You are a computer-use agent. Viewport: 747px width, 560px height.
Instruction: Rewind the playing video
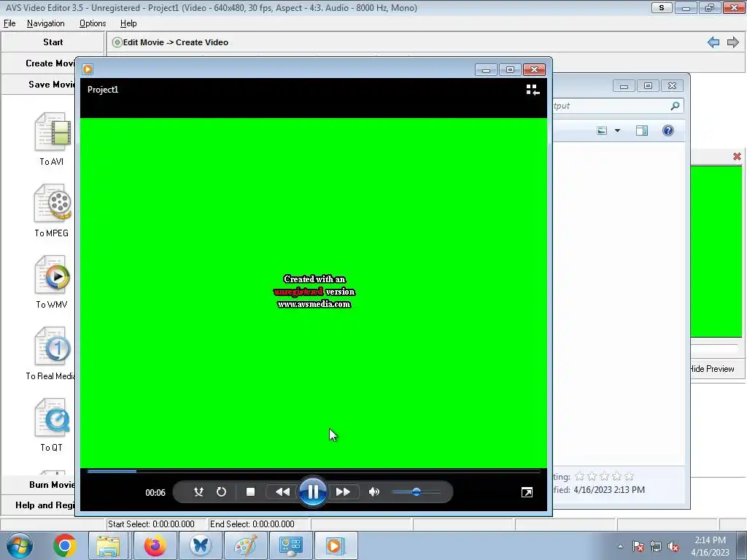(282, 492)
